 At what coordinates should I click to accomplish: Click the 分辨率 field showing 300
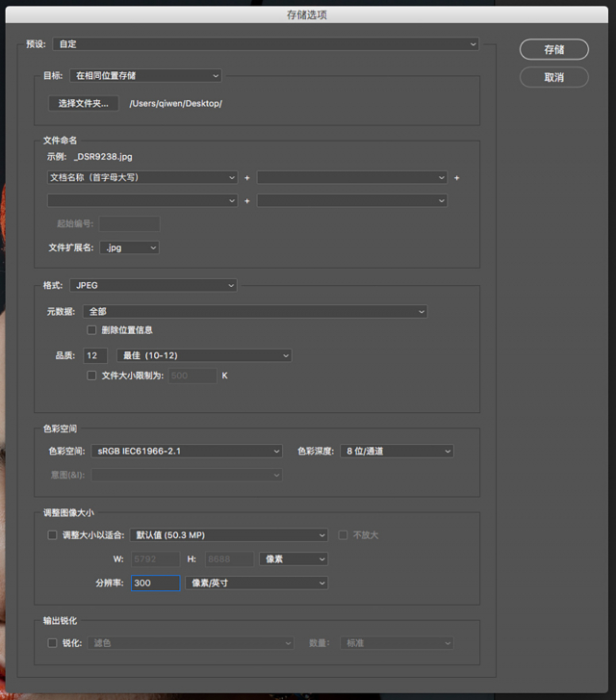pyautogui.click(x=155, y=583)
